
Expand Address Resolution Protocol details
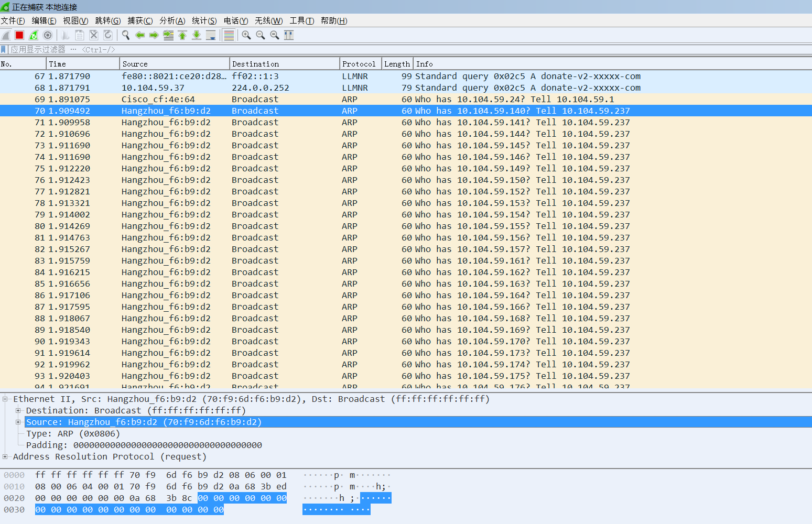pyautogui.click(x=5, y=457)
